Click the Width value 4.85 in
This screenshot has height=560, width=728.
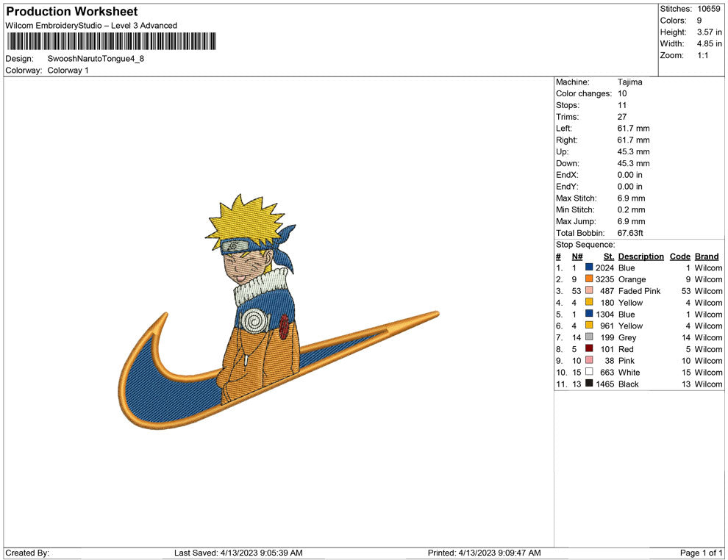coord(709,43)
